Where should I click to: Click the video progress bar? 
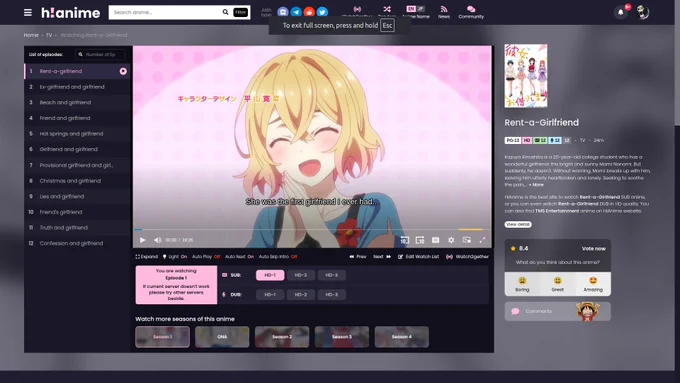pyautogui.click(x=312, y=229)
